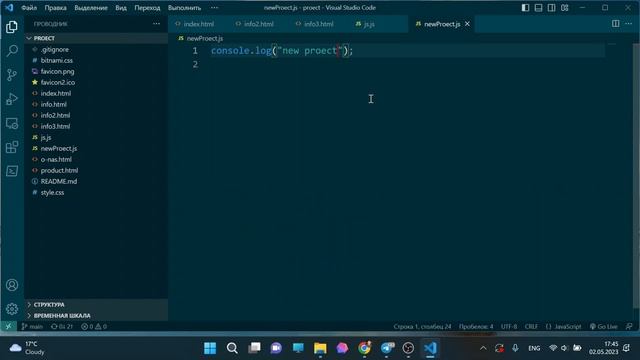The image size is (640, 360).
Task: Open product.html in the file tree
Action: [x=59, y=171]
